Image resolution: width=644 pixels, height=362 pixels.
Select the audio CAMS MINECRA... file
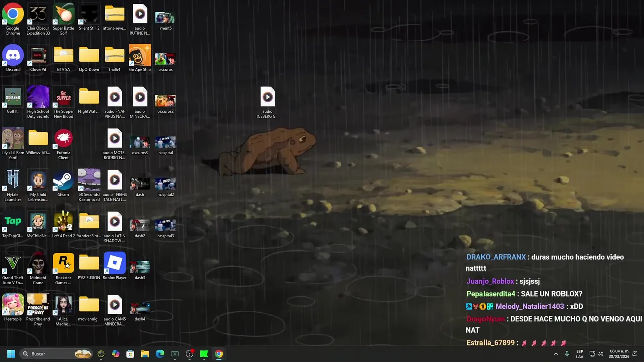[x=114, y=311]
